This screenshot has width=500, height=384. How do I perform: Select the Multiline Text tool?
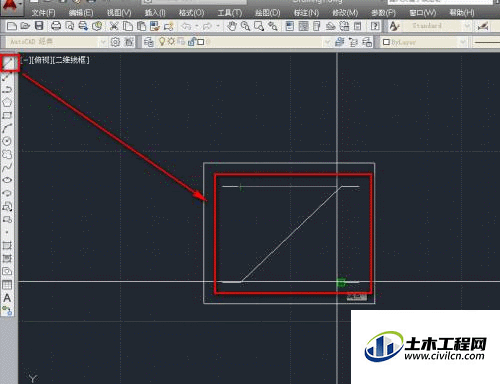click(7, 298)
